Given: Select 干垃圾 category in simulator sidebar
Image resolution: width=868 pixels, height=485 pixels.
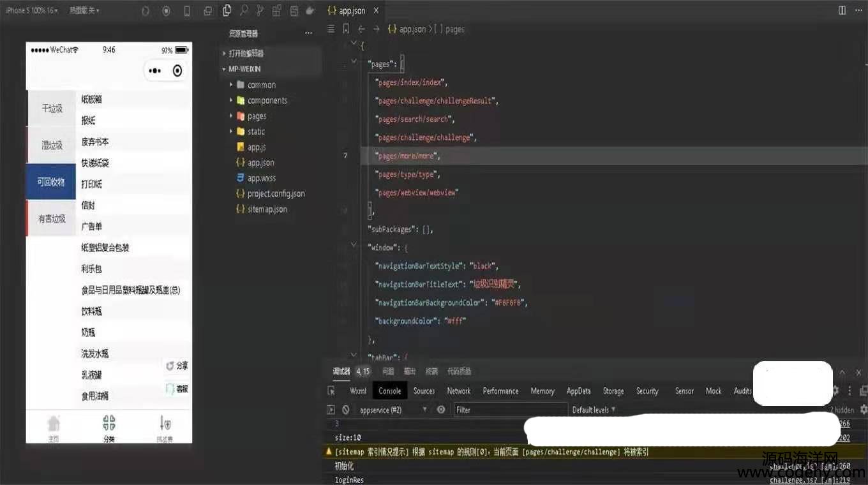Looking at the screenshot, I should 51,108.
